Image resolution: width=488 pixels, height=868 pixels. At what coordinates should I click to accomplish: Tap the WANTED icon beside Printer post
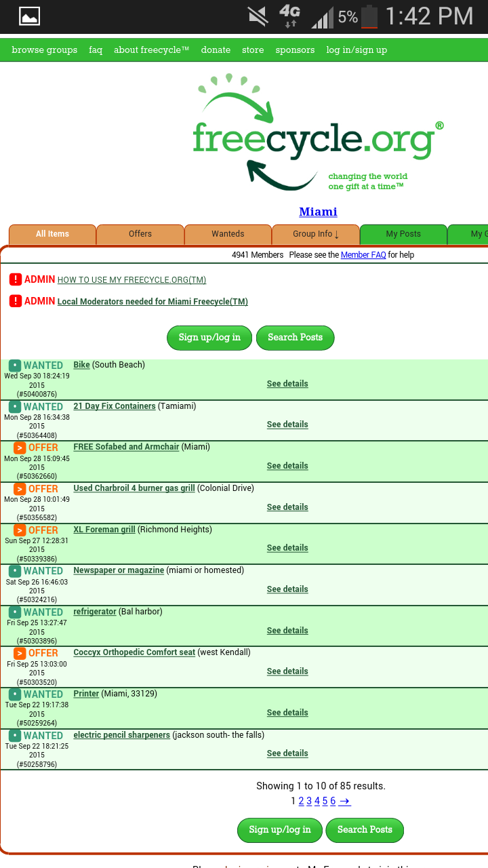point(15,694)
